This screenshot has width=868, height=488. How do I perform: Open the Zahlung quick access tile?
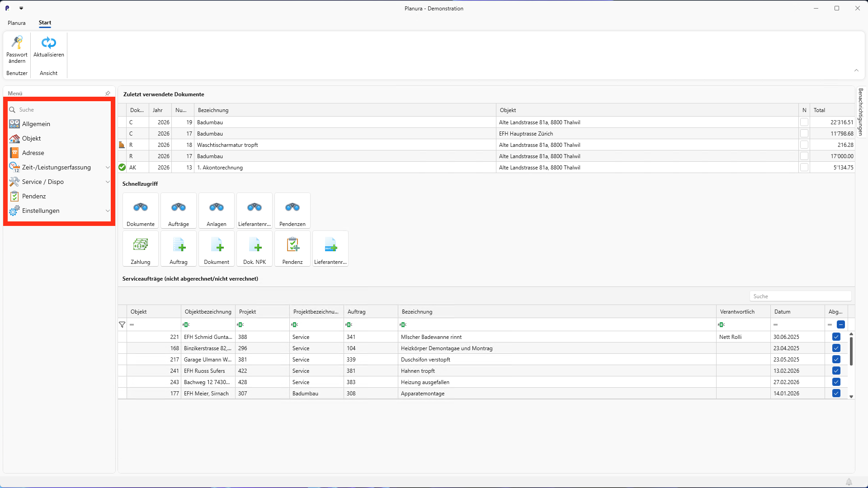140,249
